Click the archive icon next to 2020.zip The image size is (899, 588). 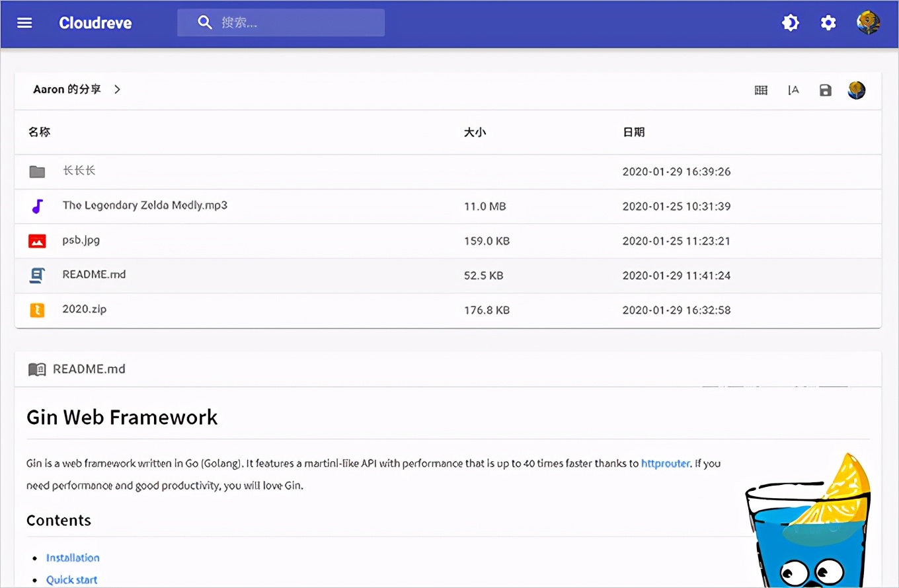pos(38,309)
